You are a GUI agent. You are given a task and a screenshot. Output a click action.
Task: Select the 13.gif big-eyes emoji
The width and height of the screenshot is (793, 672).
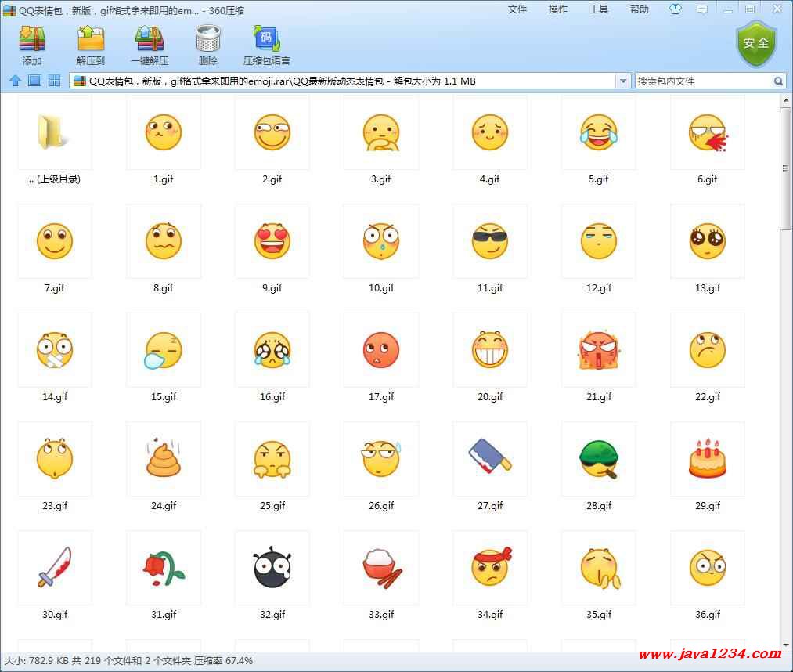707,241
